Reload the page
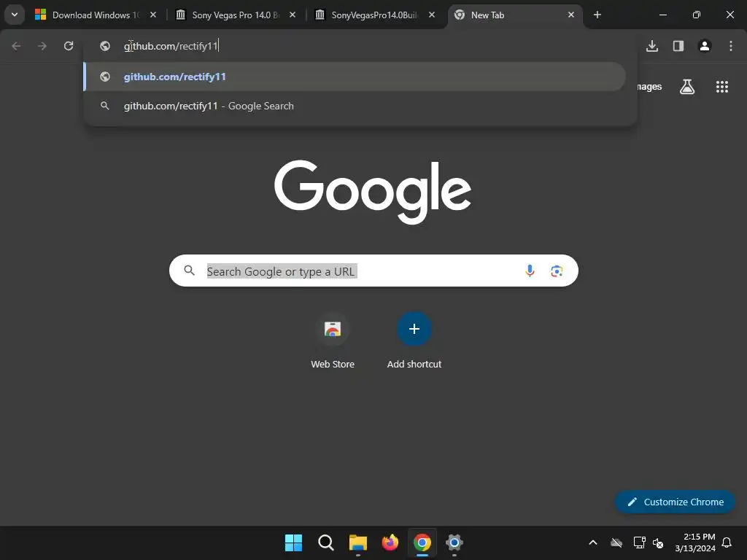The image size is (747, 560). pyautogui.click(x=69, y=46)
